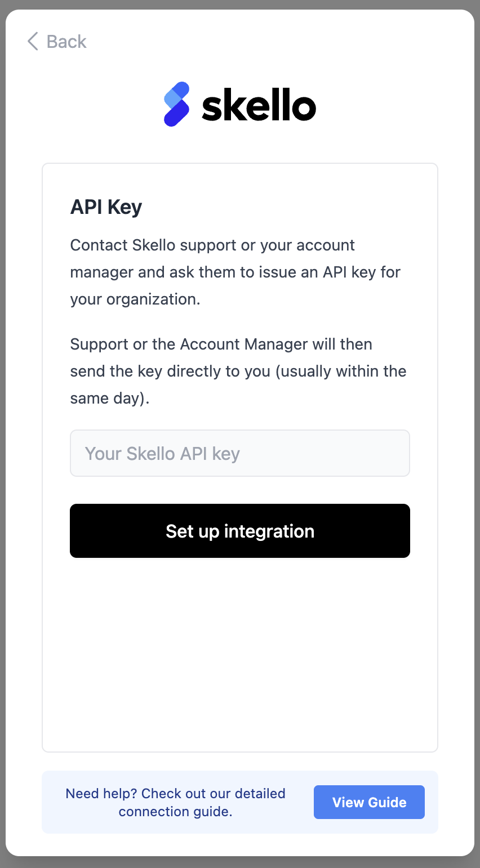The image size is (480, 868).
Task: Click the blue Skello logo mark
Action: [177, 104]
